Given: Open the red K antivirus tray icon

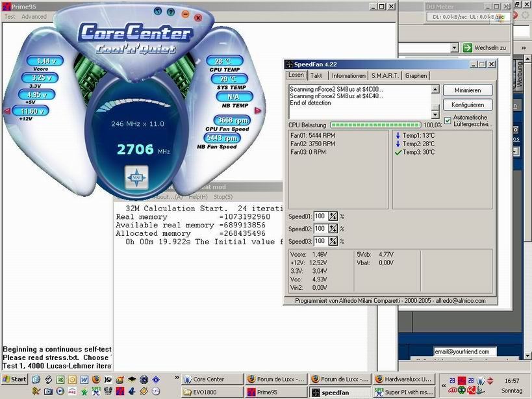Looking at the screenshot, I should [x=472, y=391].
